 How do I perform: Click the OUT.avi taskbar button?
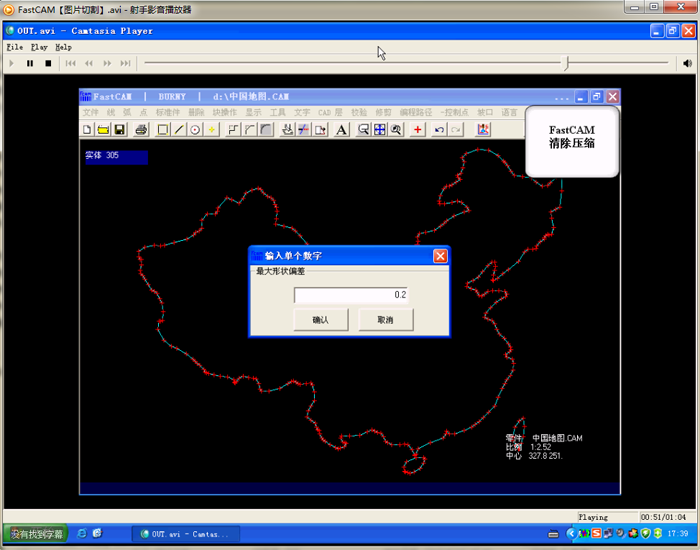[186, 534]
